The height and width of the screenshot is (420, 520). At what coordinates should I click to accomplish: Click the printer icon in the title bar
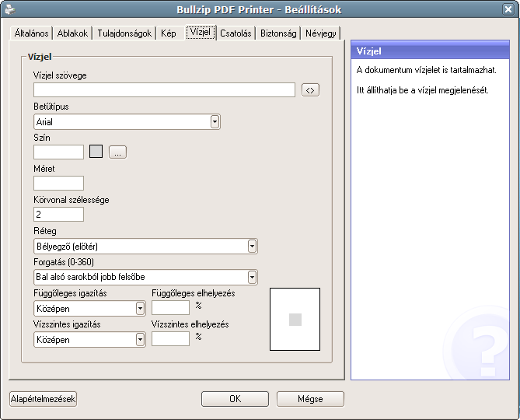[x=10, y=9]
